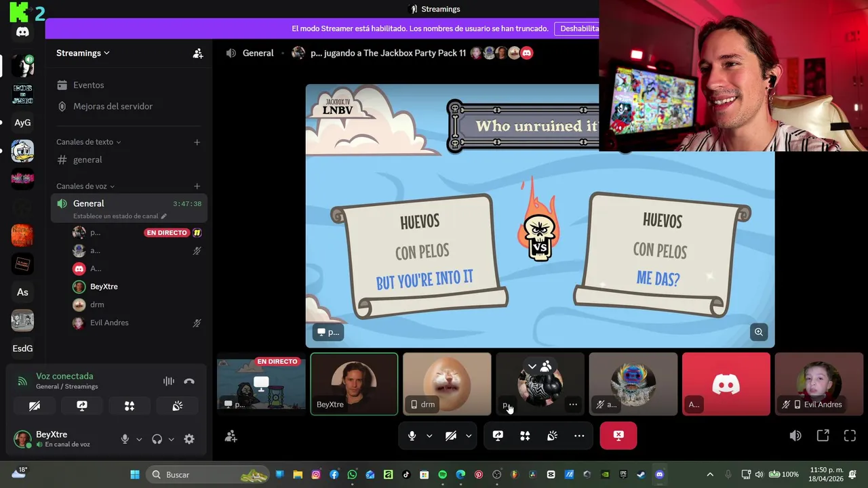868x488 pixels.
Task: Open Windows Start menu
Action: pos(135,474)
